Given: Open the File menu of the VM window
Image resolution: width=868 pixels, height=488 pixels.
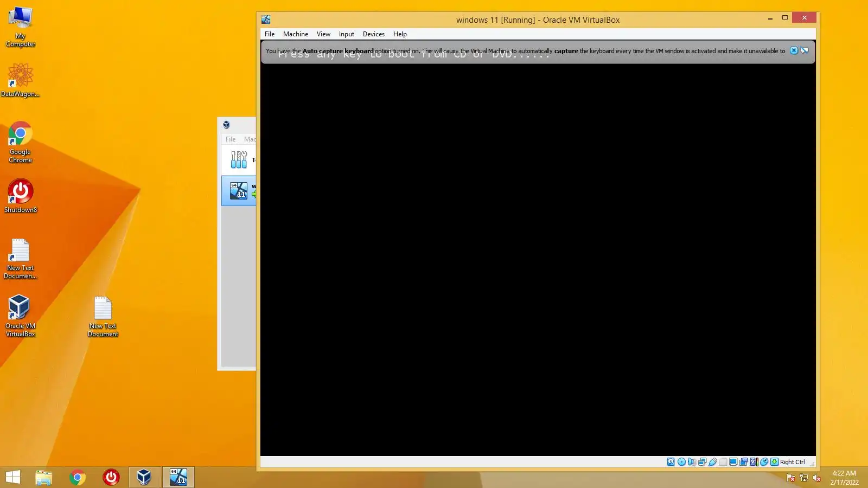Looking at the screenshot, I should (270, 34).
